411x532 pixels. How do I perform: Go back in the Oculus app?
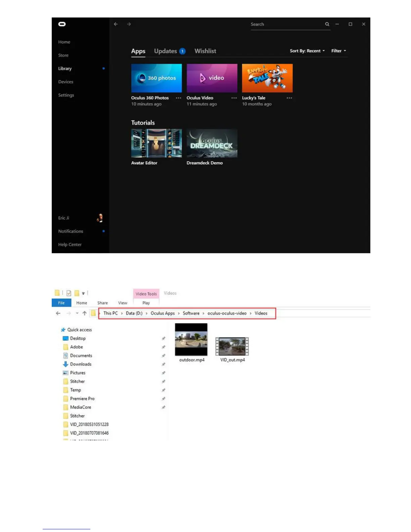tap(116, 24)
